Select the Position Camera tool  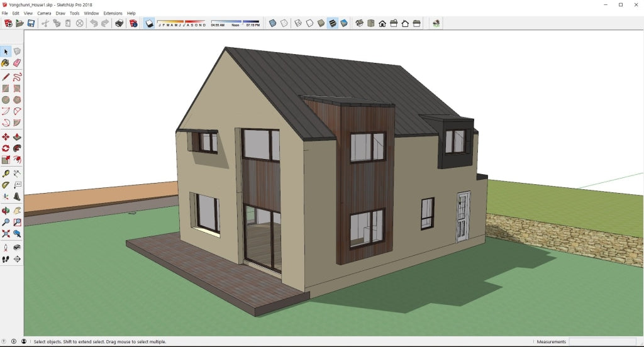click(x=6, y=248)
